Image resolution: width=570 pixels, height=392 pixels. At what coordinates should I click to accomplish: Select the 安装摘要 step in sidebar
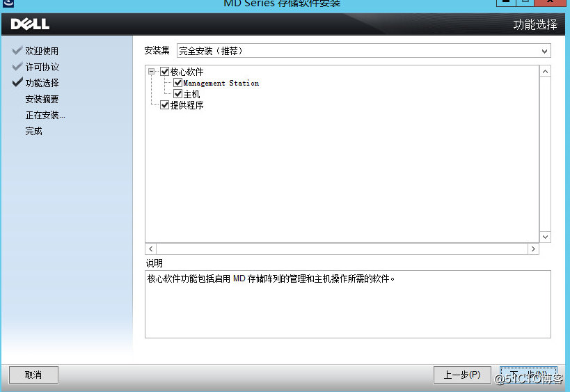[x=42, y=99]
